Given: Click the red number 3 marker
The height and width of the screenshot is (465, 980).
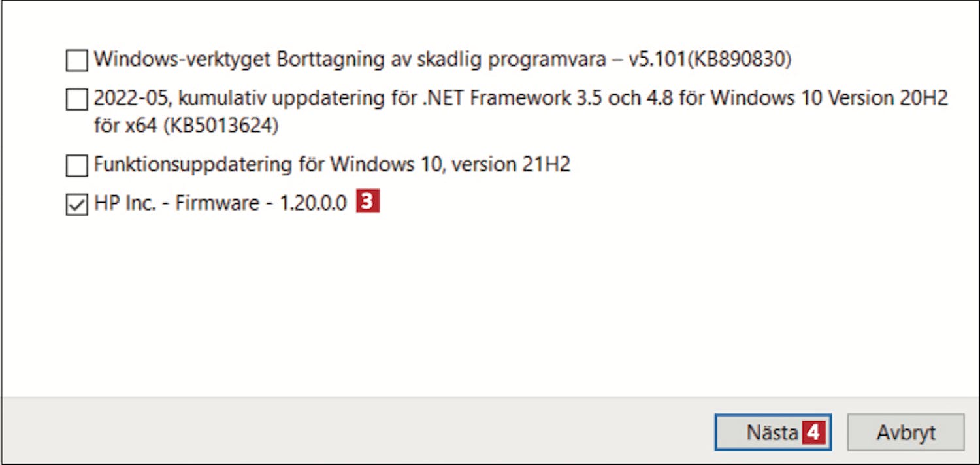Looking at the screenshot, I should pos(368,202).
